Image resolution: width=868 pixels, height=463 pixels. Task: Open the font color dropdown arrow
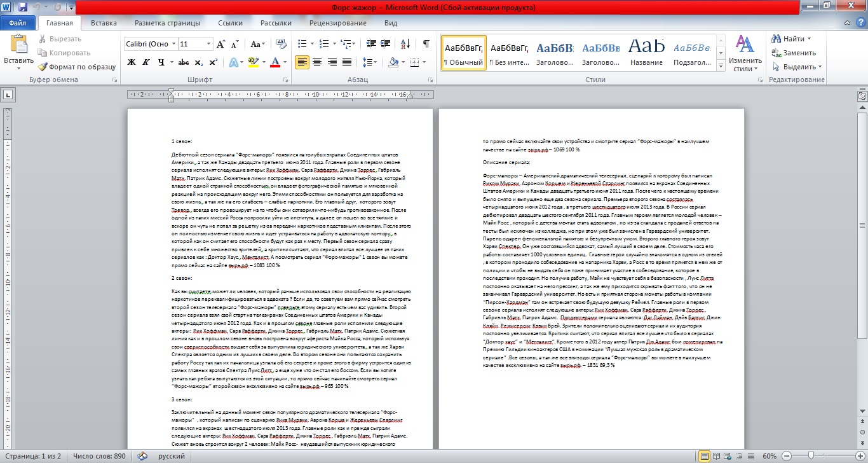coord(284,62)
